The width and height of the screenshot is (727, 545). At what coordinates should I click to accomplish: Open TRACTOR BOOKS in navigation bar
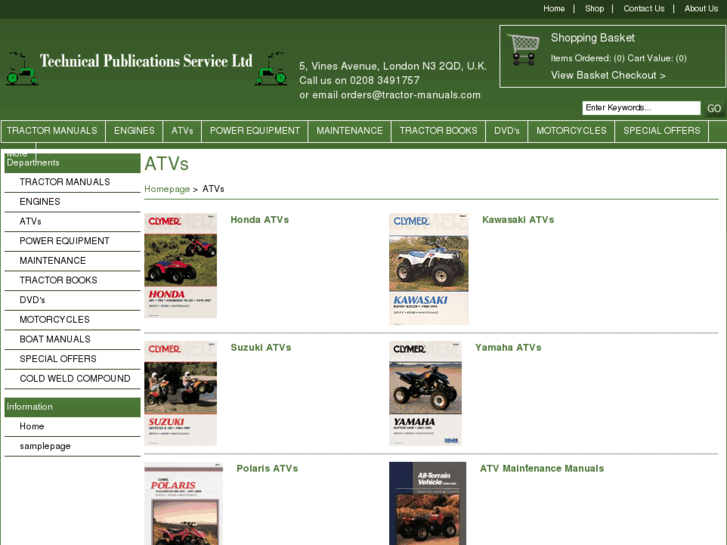click(438, 131)
